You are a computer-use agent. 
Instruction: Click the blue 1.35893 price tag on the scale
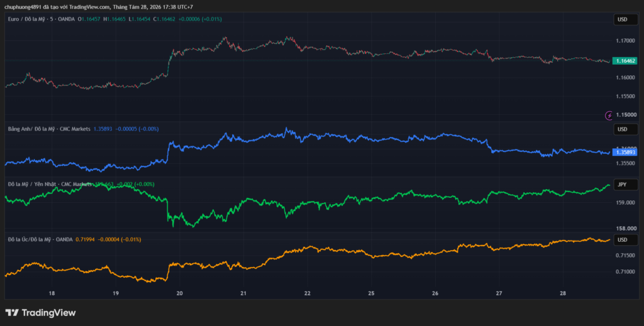tap(625, 152)
